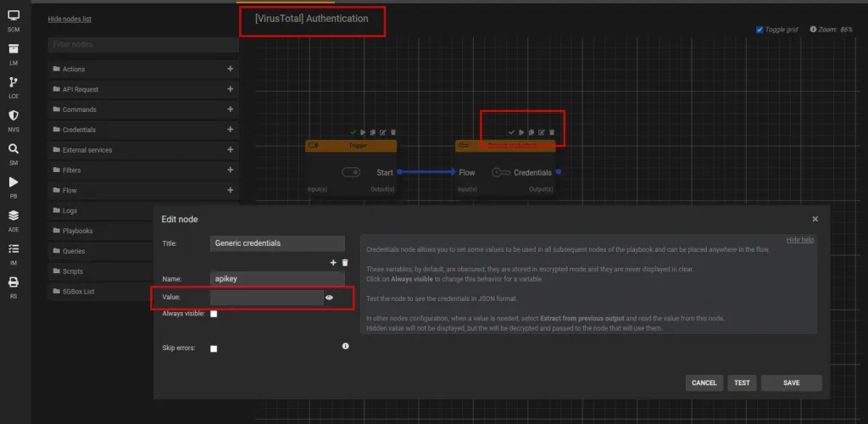868x424 pixels.
Task: Open the IM checklist module
Action: click(x=14, y=254)
